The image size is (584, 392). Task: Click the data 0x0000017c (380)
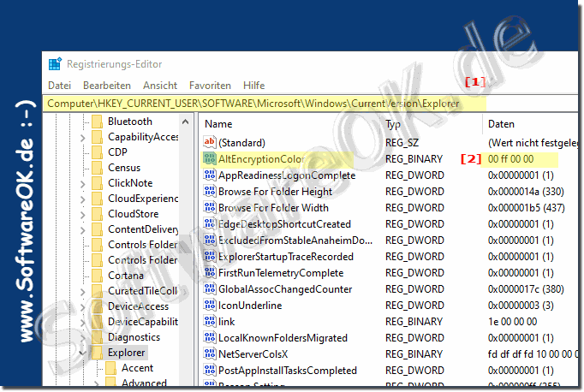coord(526,289)
